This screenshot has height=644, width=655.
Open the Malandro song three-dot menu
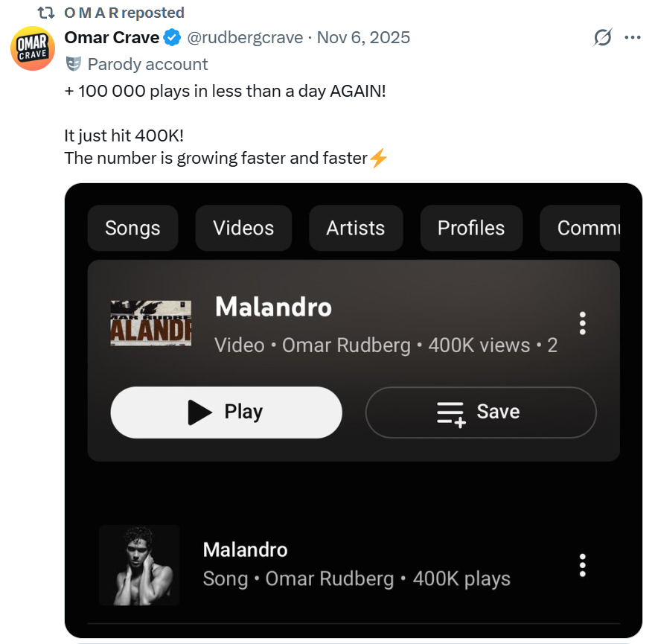[582, 565]
